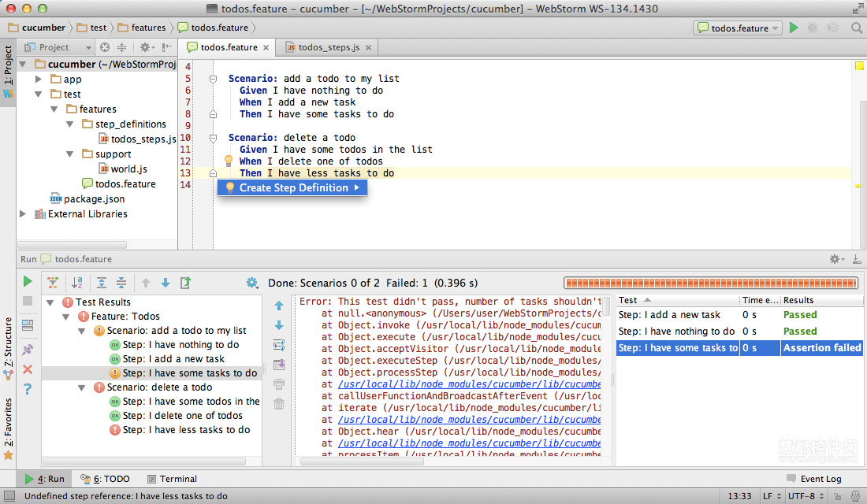Toggle sort alphabetically in test results
The width and height of the screenshot is (867, 504).
(x=77, y=283)
